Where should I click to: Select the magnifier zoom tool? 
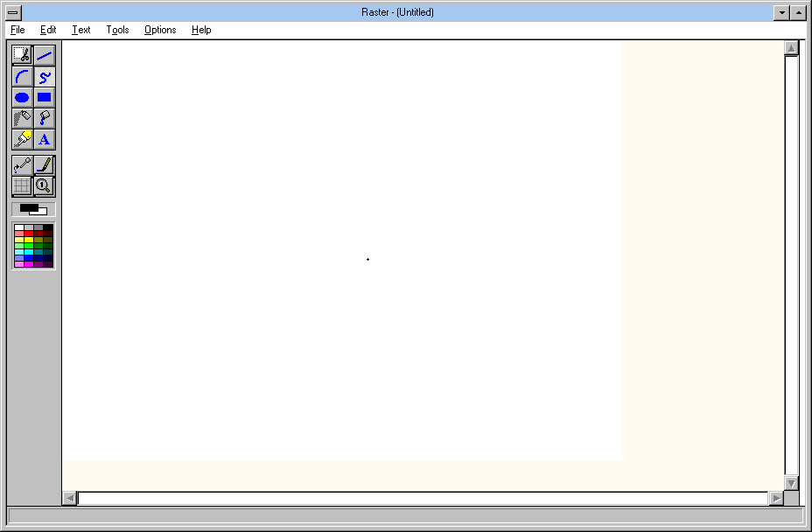[45, 186]
